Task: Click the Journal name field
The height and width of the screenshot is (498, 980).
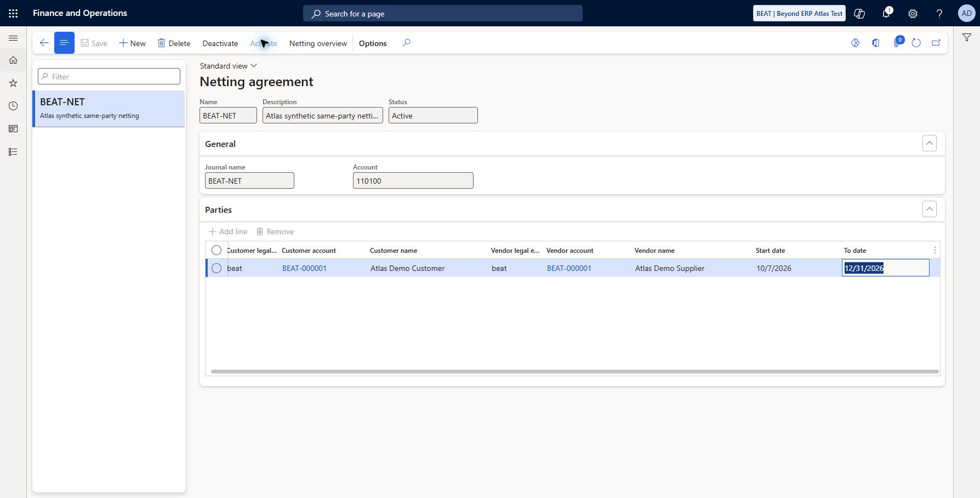Action: pos(249,180)
